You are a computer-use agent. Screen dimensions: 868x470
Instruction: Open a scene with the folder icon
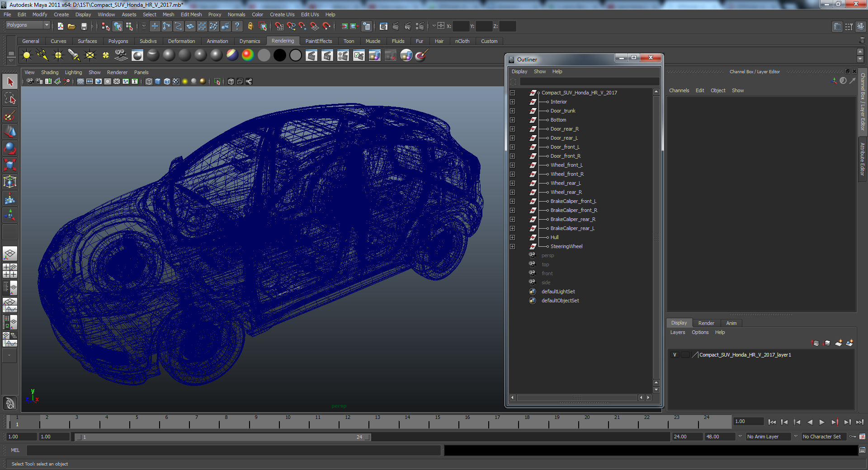[x=71, y=27]
